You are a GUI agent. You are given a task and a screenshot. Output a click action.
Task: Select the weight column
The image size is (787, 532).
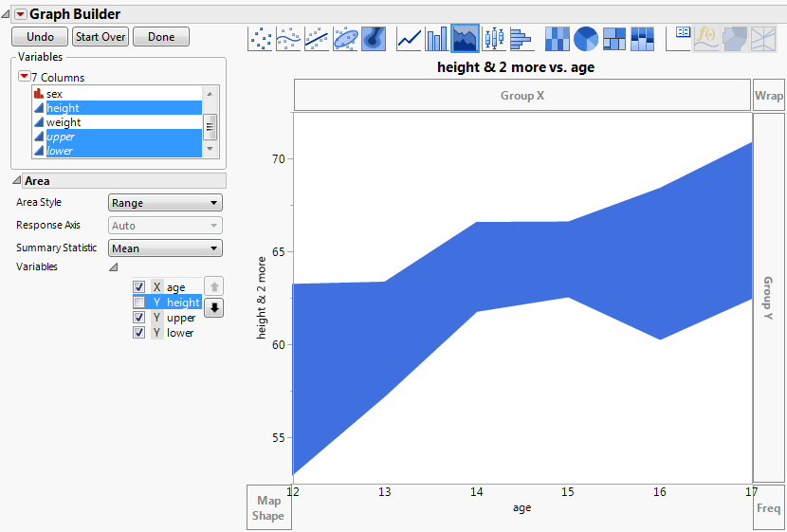[x=117, y=122]
